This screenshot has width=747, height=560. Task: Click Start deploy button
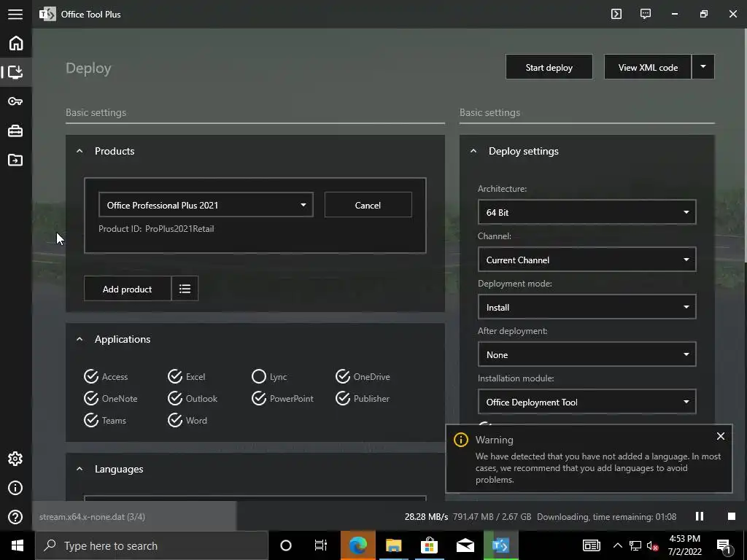tap(549, 66)
